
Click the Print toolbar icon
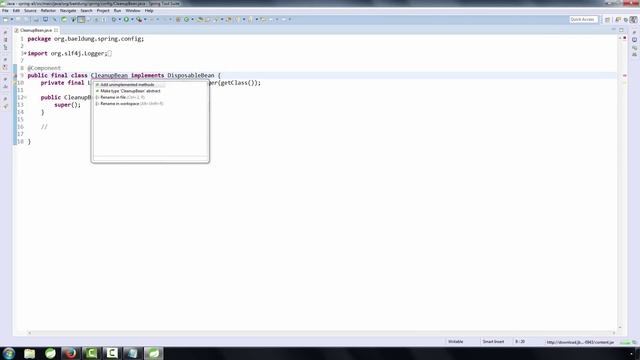[x=36, y=20]
